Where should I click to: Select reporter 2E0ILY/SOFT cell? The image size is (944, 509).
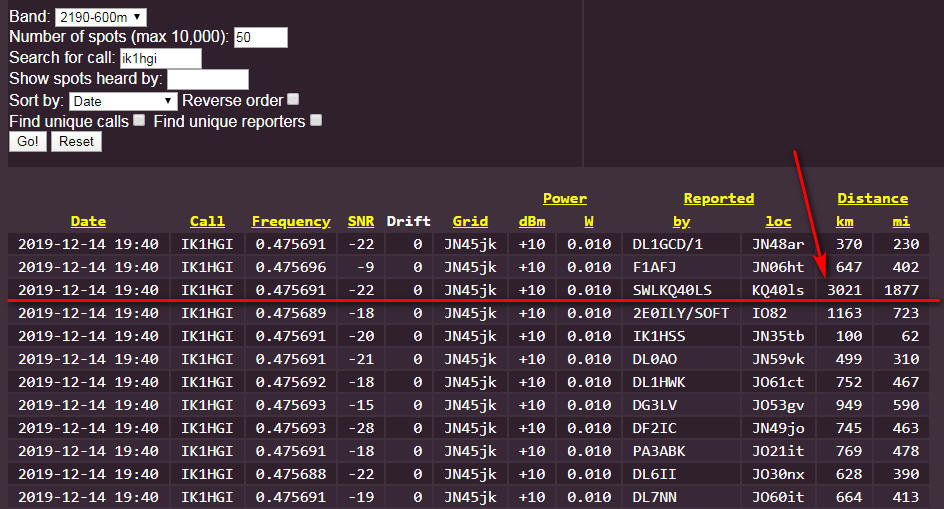point(681,313)
